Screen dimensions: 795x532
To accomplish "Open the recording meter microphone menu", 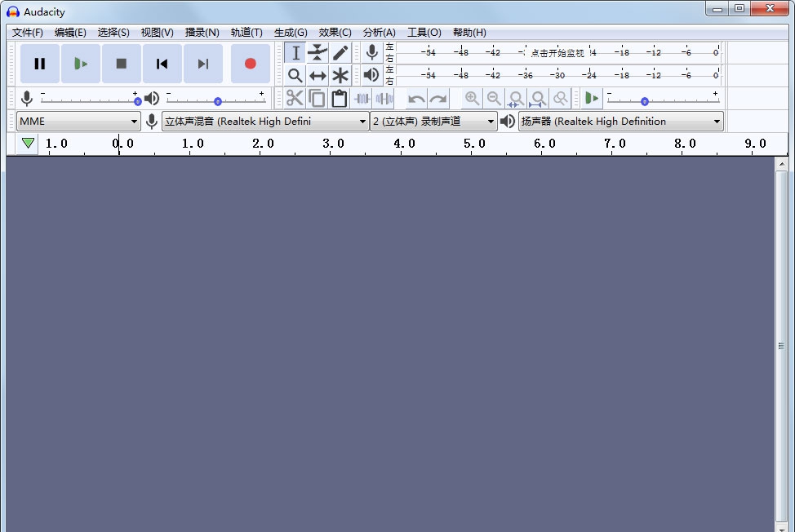I will pyautogui.click(x=371, y=53).
